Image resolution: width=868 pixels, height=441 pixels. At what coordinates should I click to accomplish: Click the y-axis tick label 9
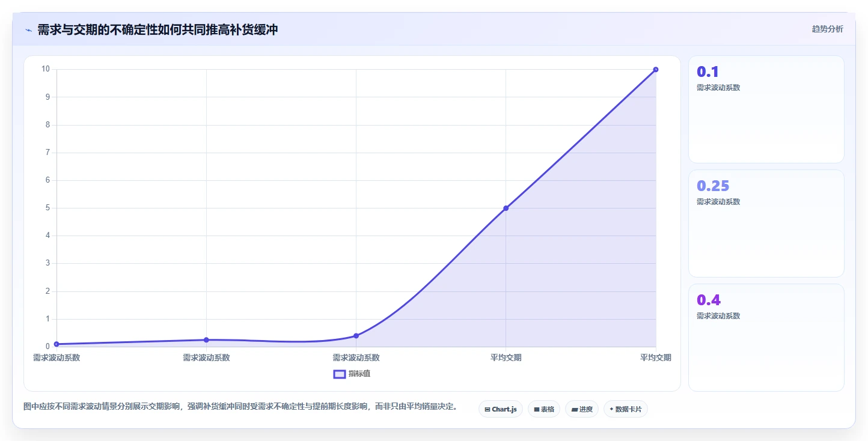[x=47, y=97]
